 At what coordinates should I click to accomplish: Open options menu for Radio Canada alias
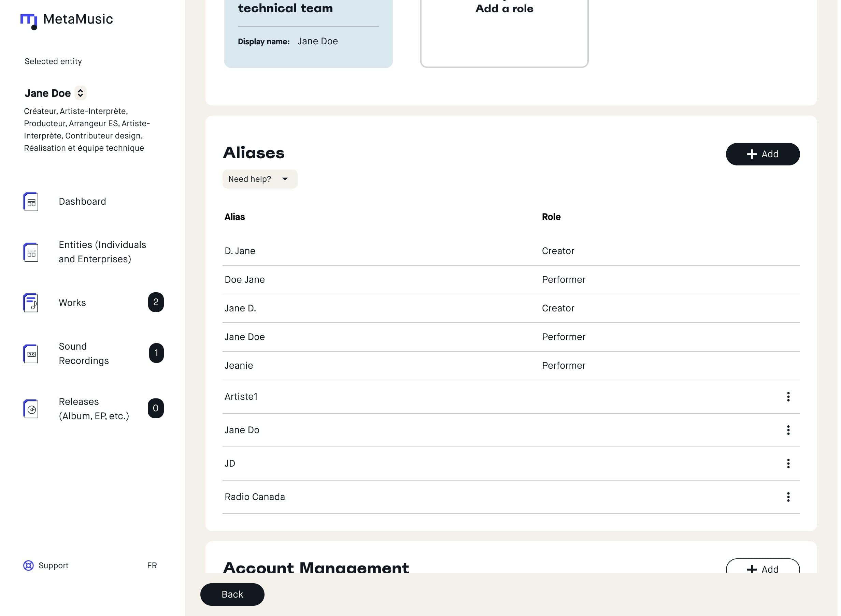click(x=788, y=497)
